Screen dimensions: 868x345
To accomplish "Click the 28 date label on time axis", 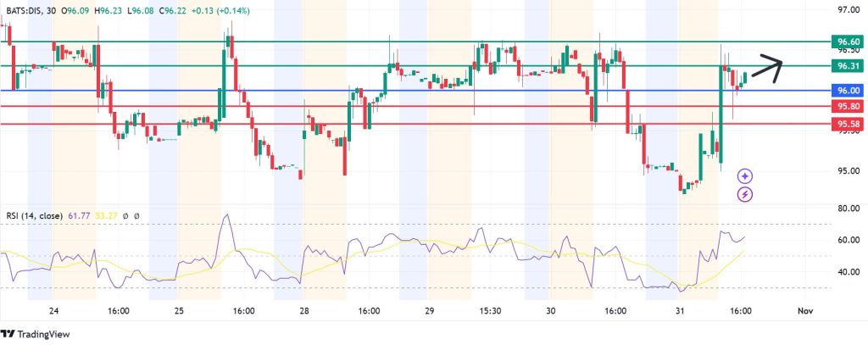I will 304,310.
